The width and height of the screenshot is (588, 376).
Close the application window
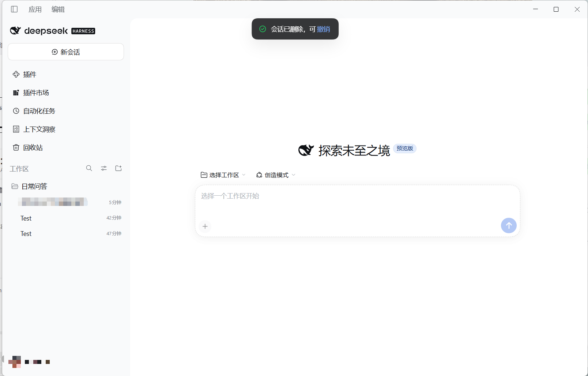[x=577, y=9]
